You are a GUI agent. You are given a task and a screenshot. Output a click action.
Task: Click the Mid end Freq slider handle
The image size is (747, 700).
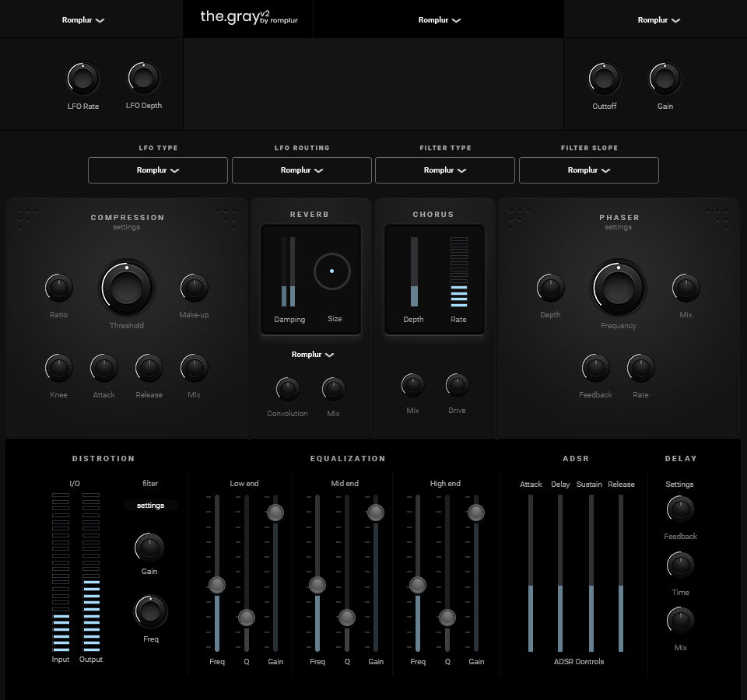tap(317, 585)
